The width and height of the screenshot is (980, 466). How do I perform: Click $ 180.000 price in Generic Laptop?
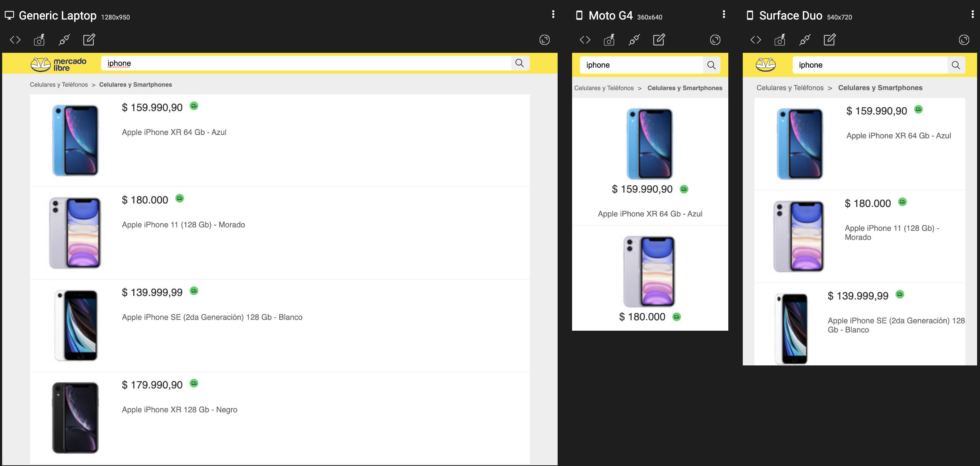pyautogui.click(x=145, y=200)
